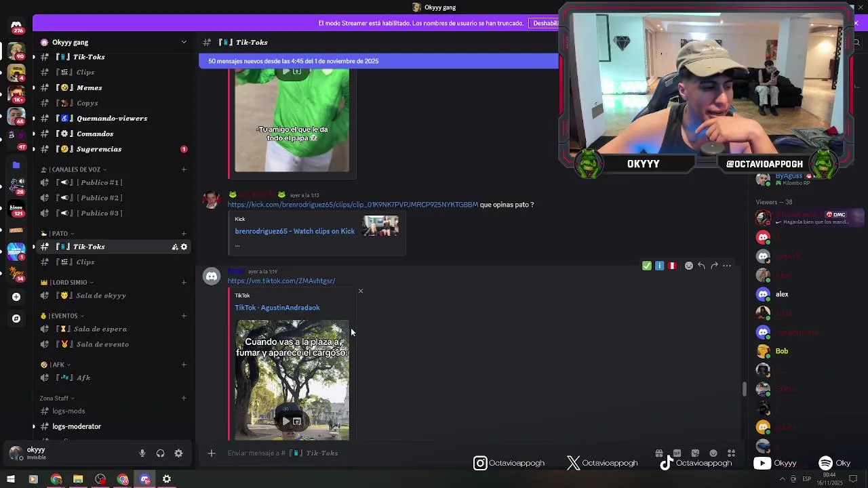Image resolution: width=868 pixels, height=488 pixels.
Task: Open the taskbar Settings gear app
Action: 167,479
